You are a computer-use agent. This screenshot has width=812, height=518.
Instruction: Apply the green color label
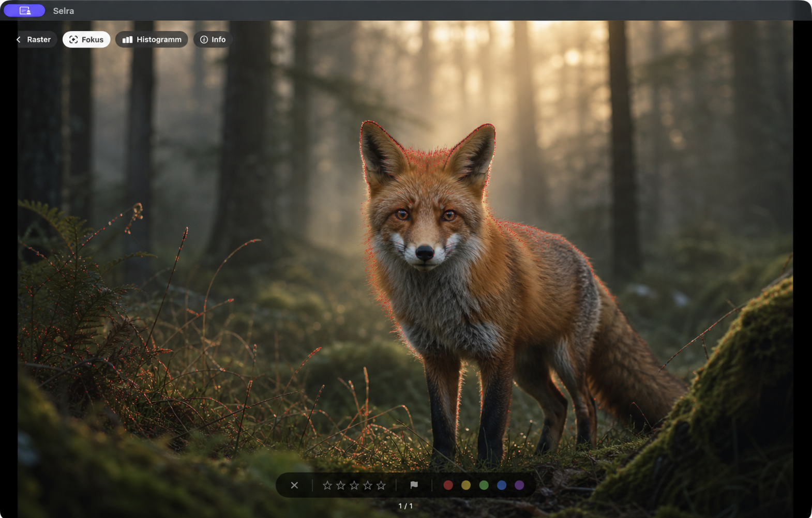tap(484, 485)
